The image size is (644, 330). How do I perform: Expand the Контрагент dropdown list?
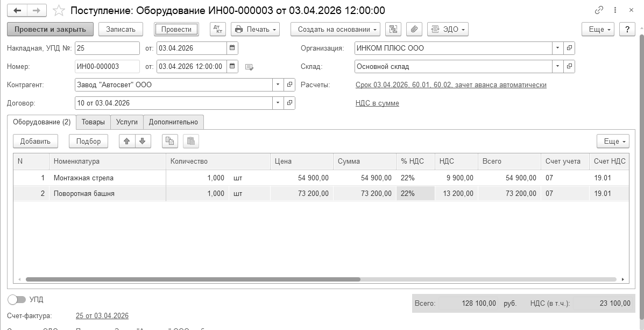pyautogui.click(x=278, y=85)
